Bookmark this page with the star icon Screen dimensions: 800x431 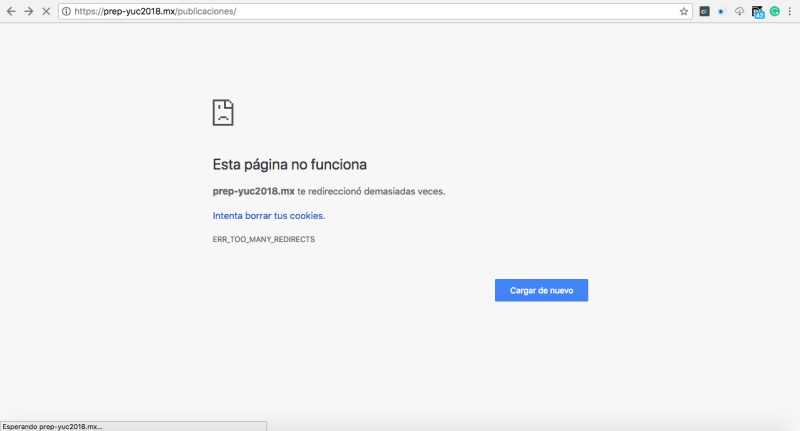point(684,11)
